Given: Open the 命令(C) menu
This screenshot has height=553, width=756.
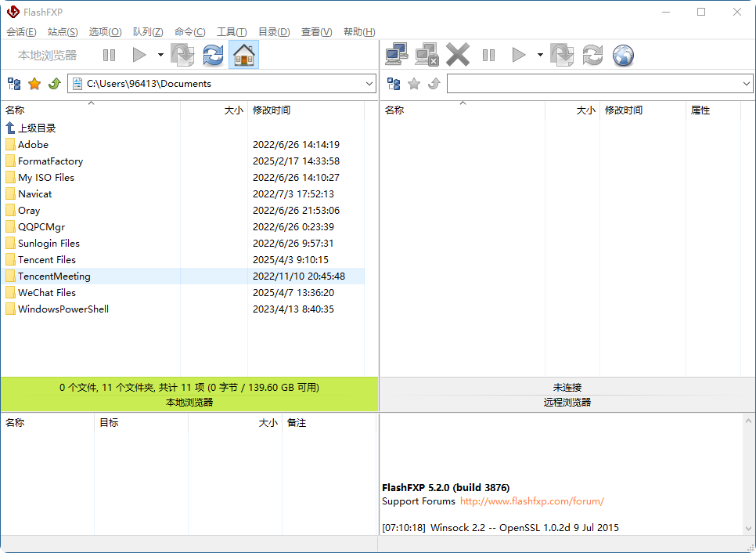Looking at the screenshot, I should click(x=190, y=32).
